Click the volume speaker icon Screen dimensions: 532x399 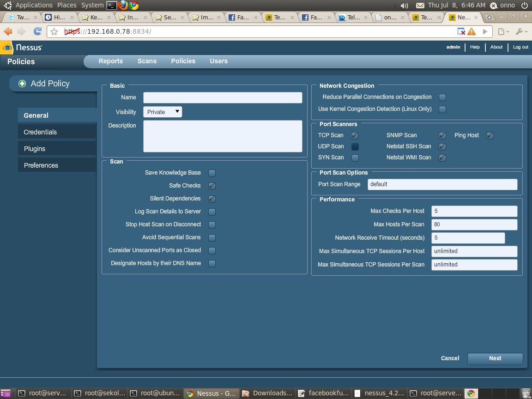pyautogui.click(x=404, y=6)
